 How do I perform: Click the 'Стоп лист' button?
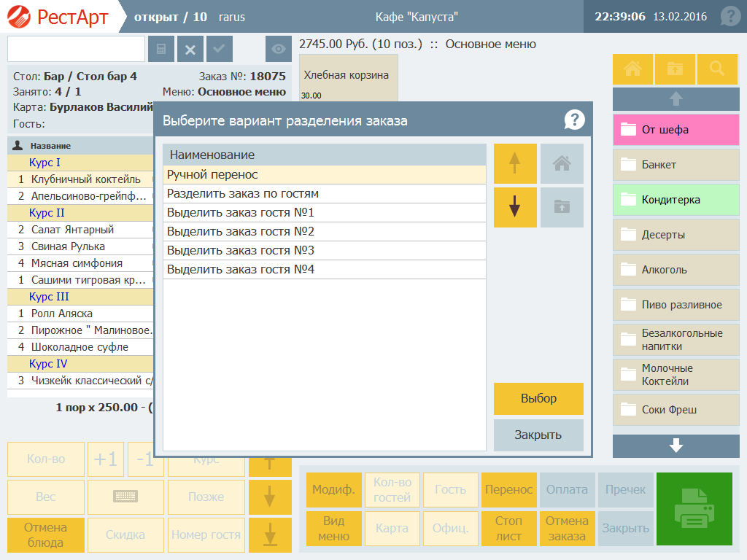[x=508, y=529]
